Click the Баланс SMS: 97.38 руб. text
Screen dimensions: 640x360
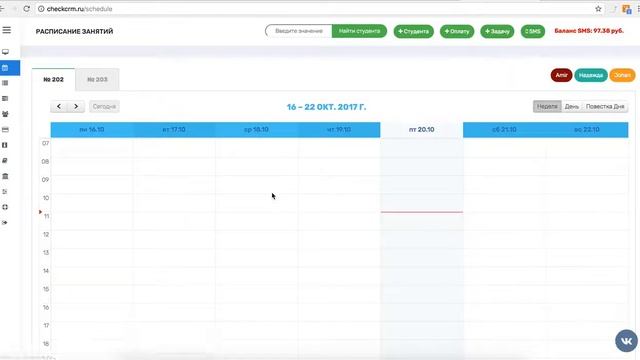pyautogui.click(x=589, y=31)
